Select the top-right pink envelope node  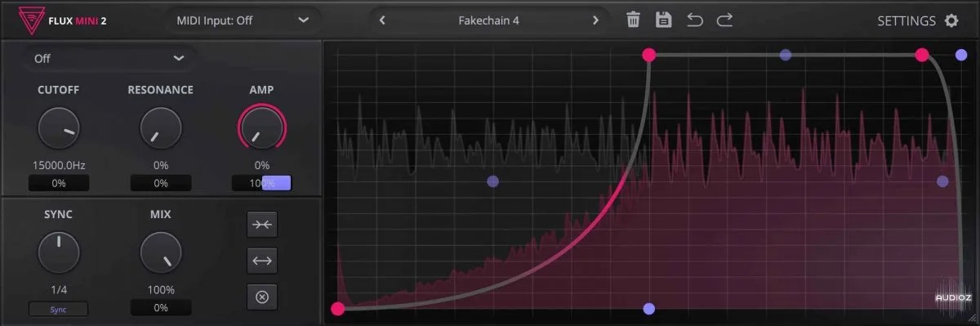(x=921, y=55)
